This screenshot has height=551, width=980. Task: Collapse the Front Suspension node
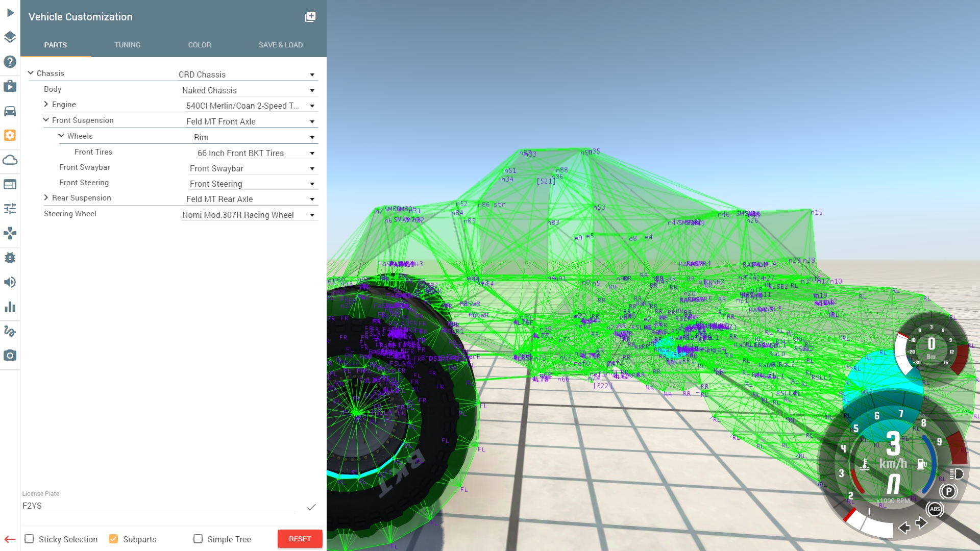pos(46,120)
